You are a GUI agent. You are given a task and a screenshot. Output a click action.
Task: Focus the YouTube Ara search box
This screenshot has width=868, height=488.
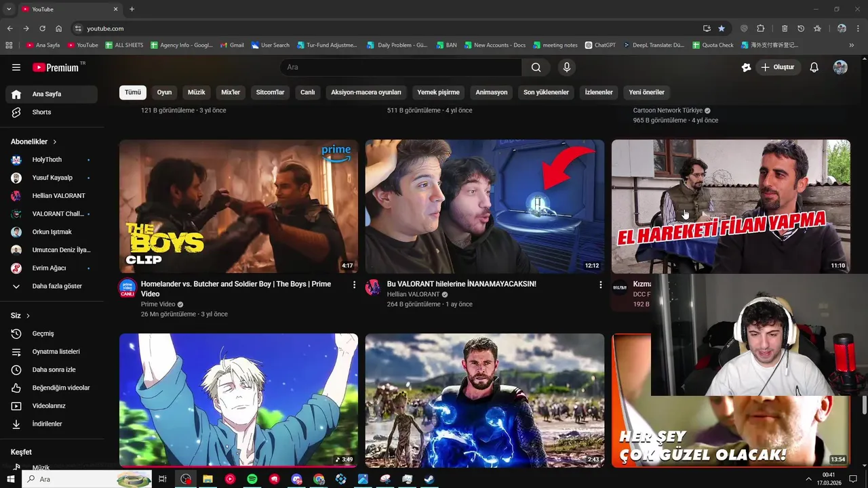coord(401,67)
